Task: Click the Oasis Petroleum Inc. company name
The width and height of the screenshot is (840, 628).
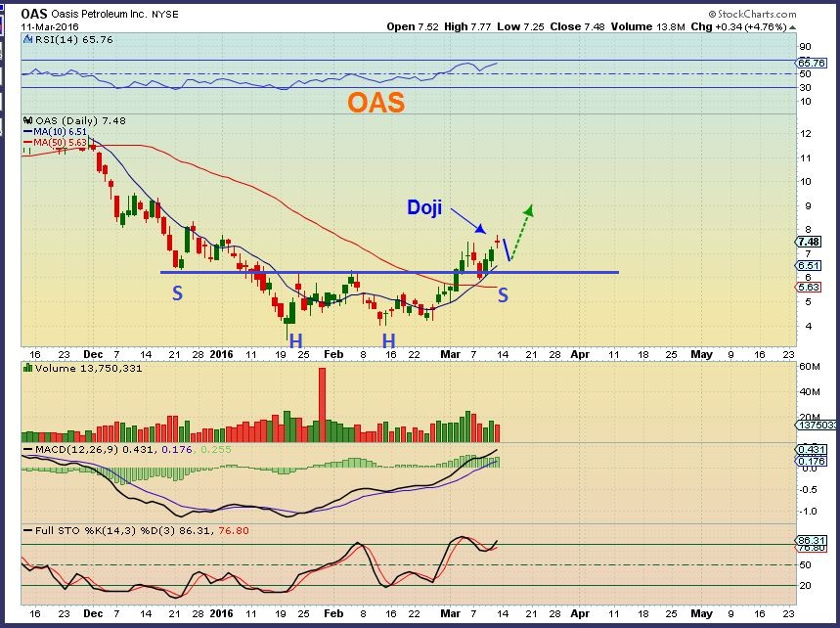Action: point(99,15)
